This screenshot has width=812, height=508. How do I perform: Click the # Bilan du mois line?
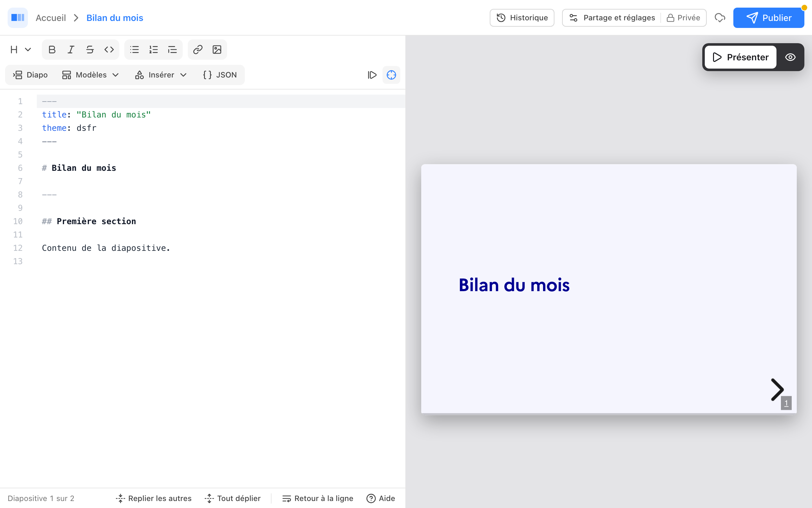point(221,168)
